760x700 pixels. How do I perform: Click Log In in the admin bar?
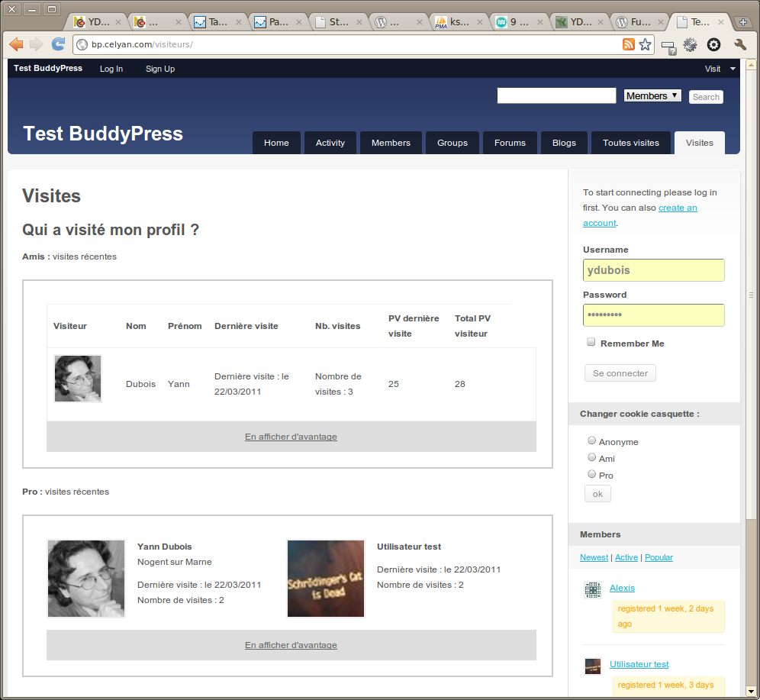111,69
